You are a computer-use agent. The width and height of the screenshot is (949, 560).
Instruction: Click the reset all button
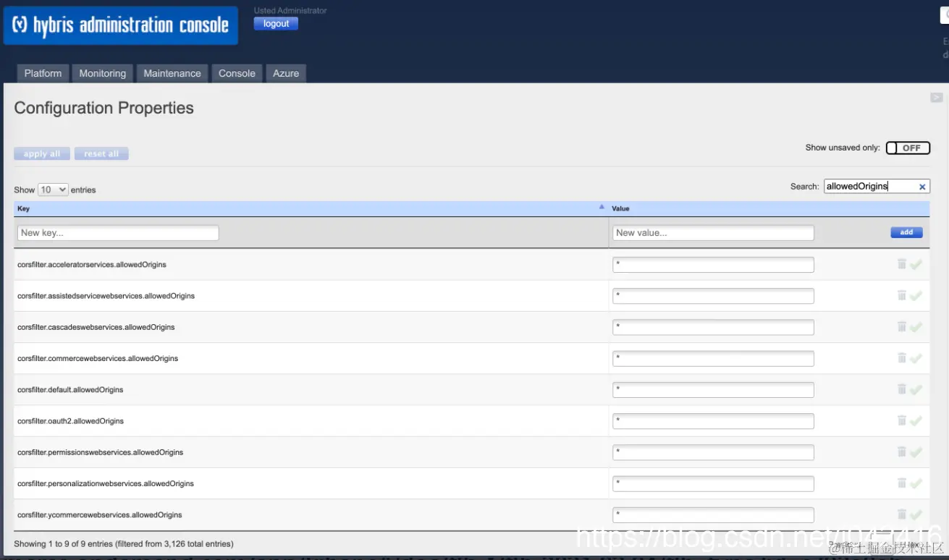click(101, 153)
